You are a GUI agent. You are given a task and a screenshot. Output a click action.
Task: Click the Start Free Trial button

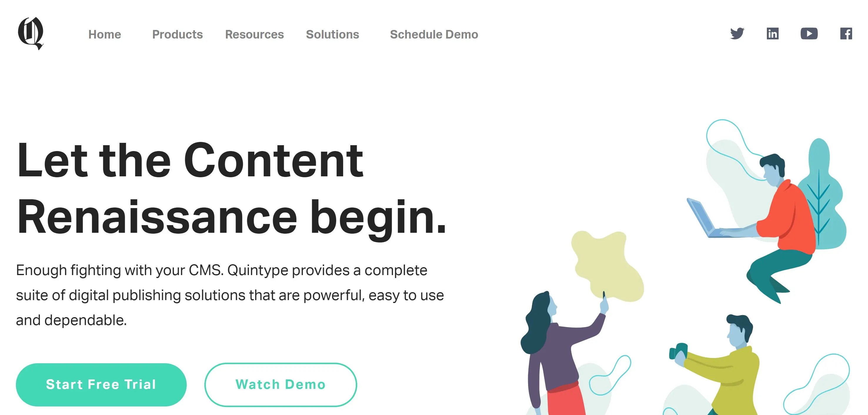(101, 384)
